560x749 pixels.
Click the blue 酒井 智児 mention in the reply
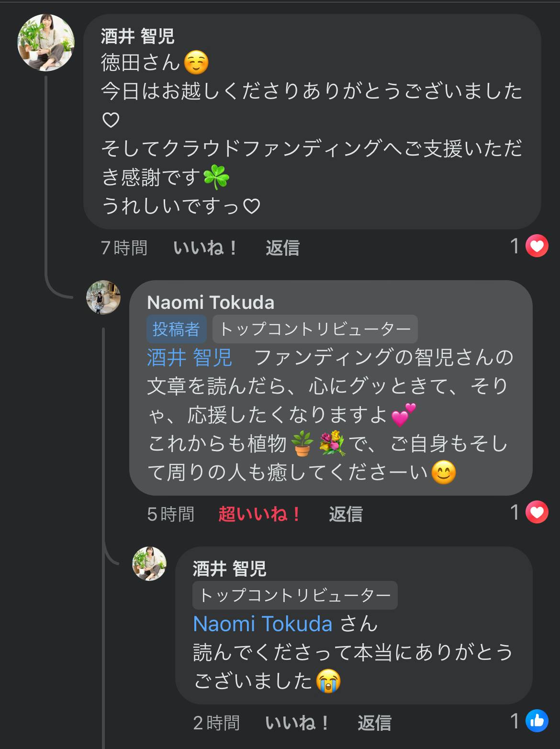190,358
